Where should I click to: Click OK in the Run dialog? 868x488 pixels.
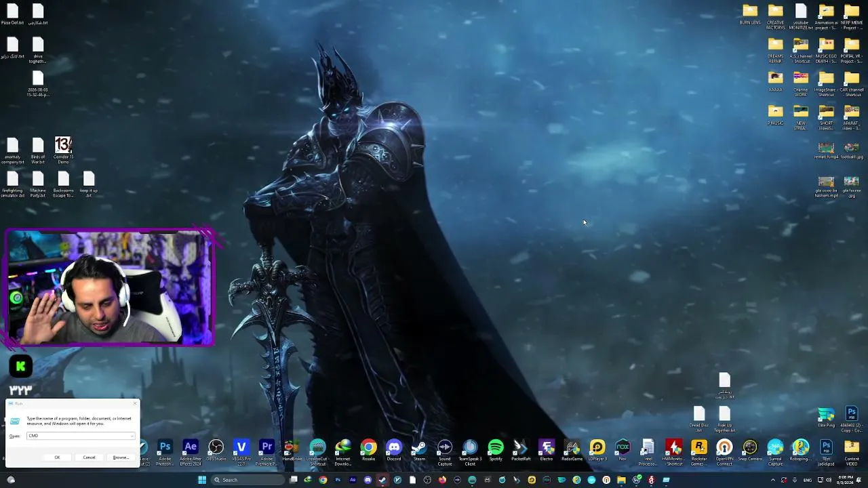(57, 457)
